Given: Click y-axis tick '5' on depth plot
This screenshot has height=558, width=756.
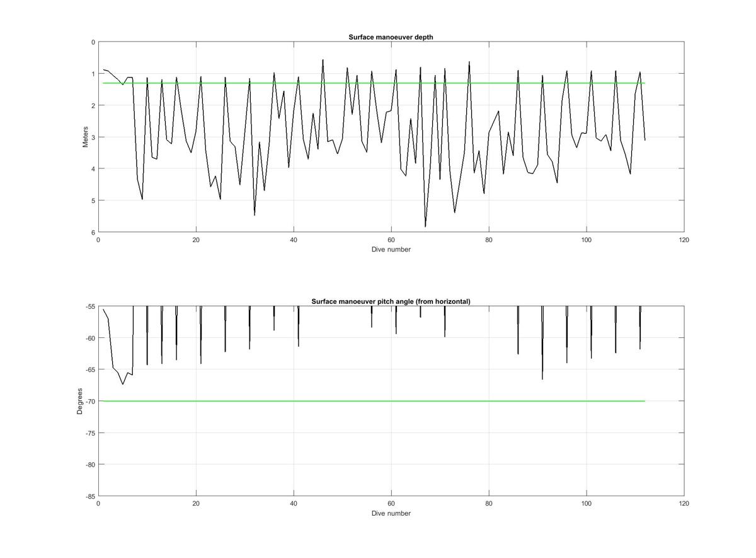Looking at the screenshot, I should (x=93, y=201).
